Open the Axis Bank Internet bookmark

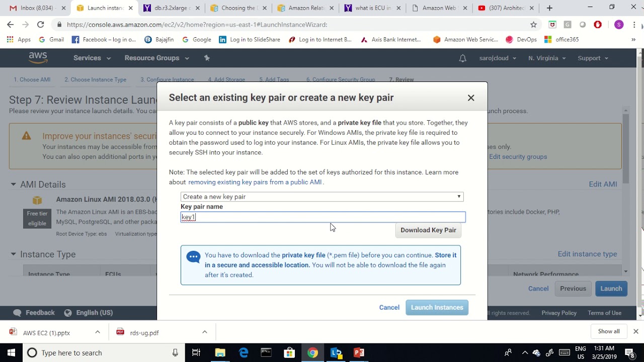[x=391, y=40]
